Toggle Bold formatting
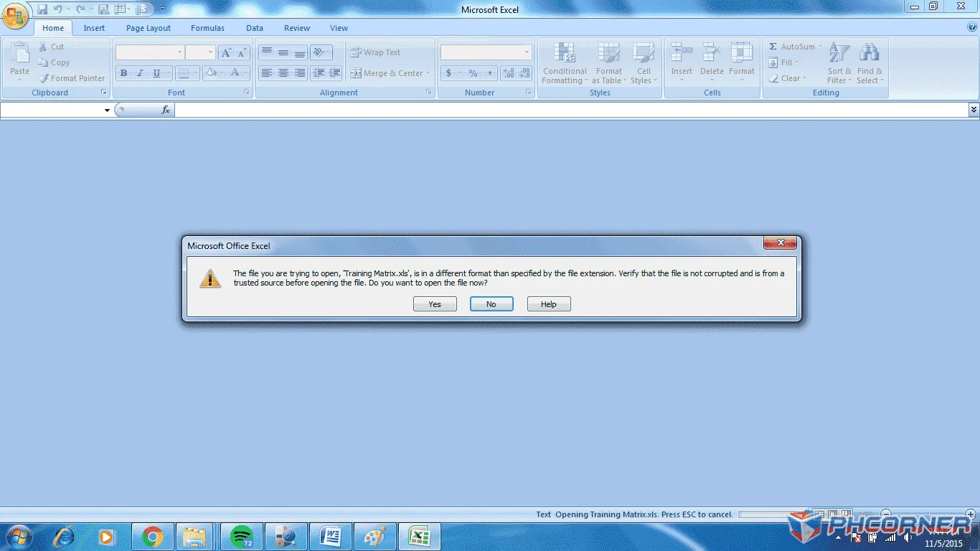 pos(123,73)
